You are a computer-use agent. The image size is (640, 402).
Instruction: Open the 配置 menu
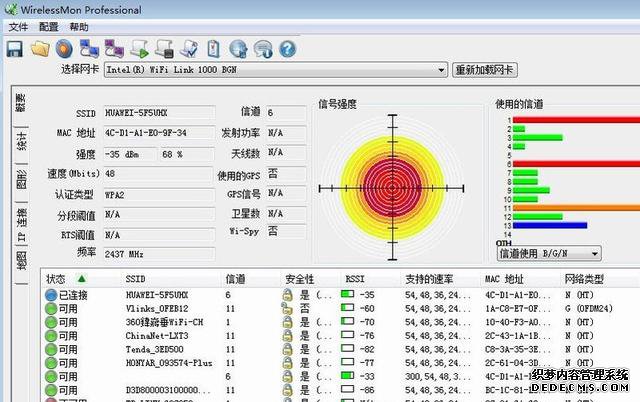49,27
